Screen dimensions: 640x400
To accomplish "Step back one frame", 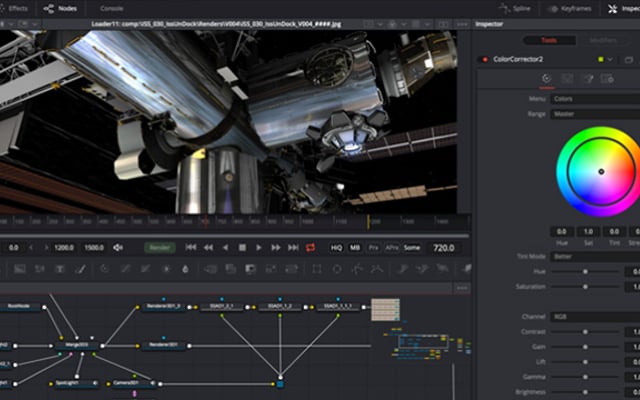I will pyautogui.click(x=208, y=247).
